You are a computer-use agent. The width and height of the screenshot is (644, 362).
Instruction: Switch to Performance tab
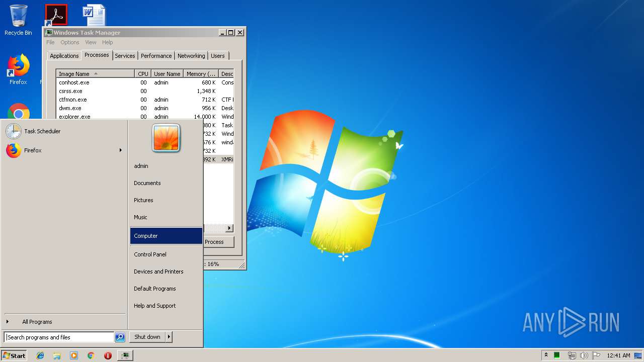pos(156,56)
